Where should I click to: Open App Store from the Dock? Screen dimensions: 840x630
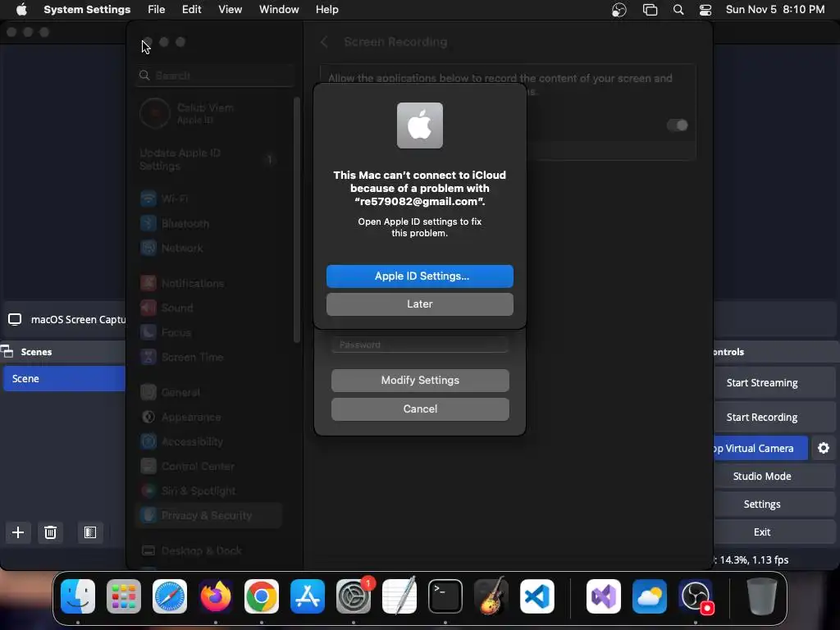pyautogui.click(x=308, y=596)
